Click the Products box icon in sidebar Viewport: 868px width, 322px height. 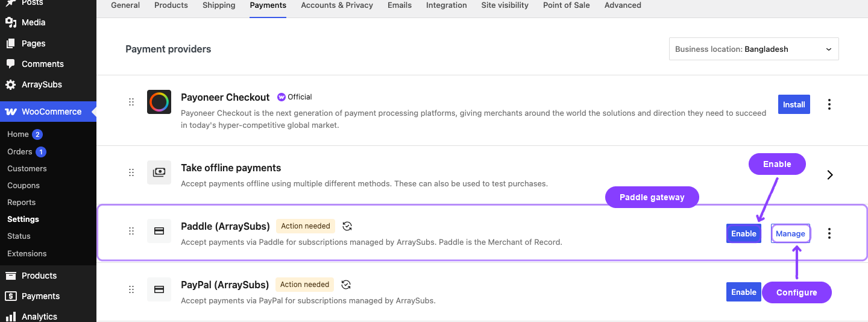[10, 276]
